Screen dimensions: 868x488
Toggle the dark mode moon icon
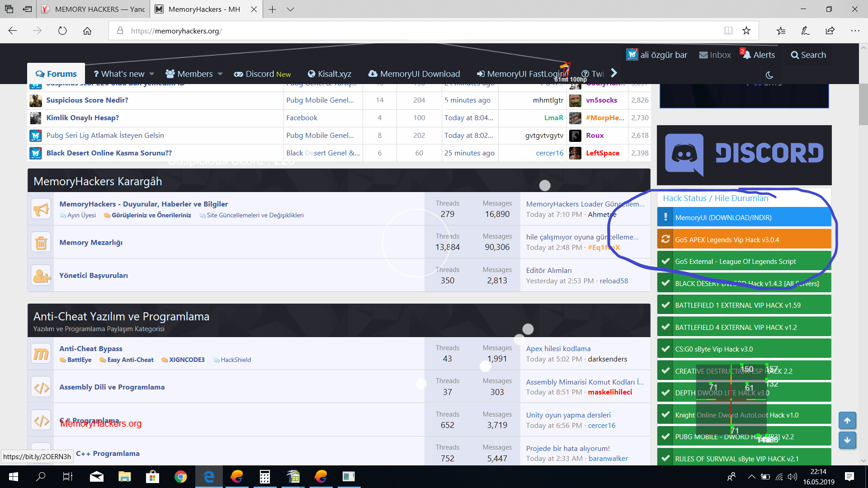[x=769, y=75]
